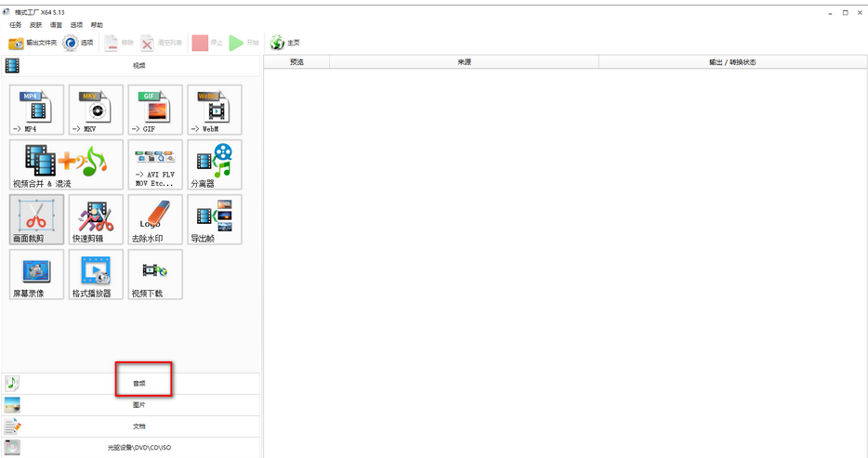Screen dimensions: 868x458
Task: Click the 移除 remove toolbar button
Action: pos(119,43)
